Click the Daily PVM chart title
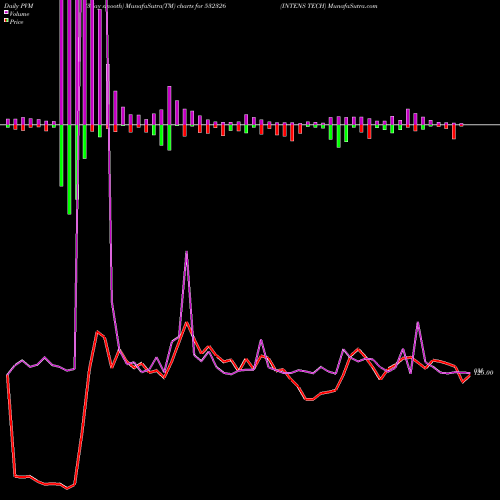Image resolution: width=500 pixels, height=500 pixels. (x=19, y=6)
